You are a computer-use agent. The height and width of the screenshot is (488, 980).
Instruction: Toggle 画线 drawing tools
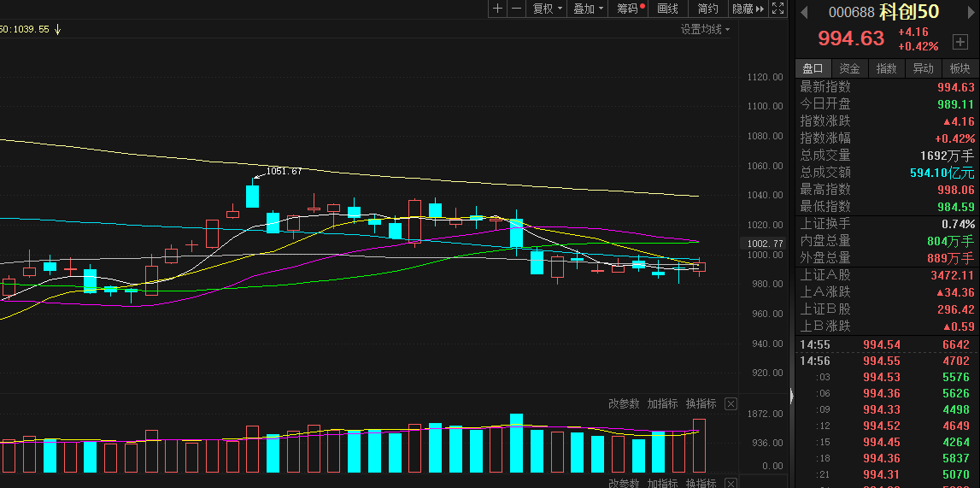click(x=668, y=9)
